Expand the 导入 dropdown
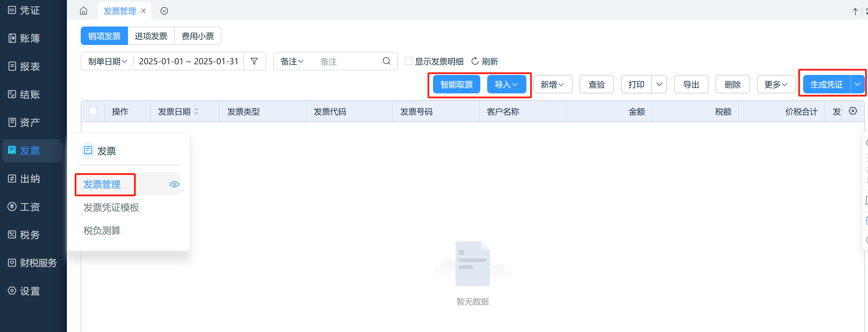The image size is (868, 332). pyautogui.click(x=506, y=84)
